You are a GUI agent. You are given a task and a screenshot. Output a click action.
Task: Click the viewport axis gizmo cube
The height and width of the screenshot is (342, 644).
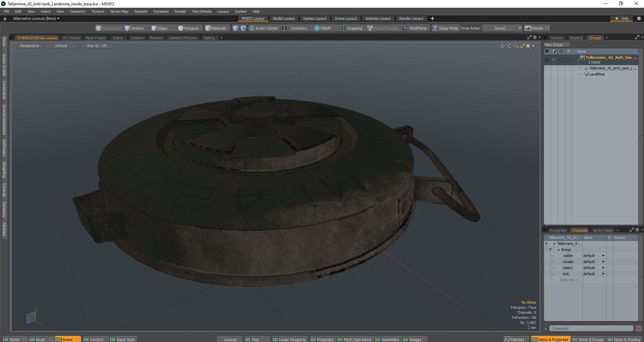[x=31, y=317]
